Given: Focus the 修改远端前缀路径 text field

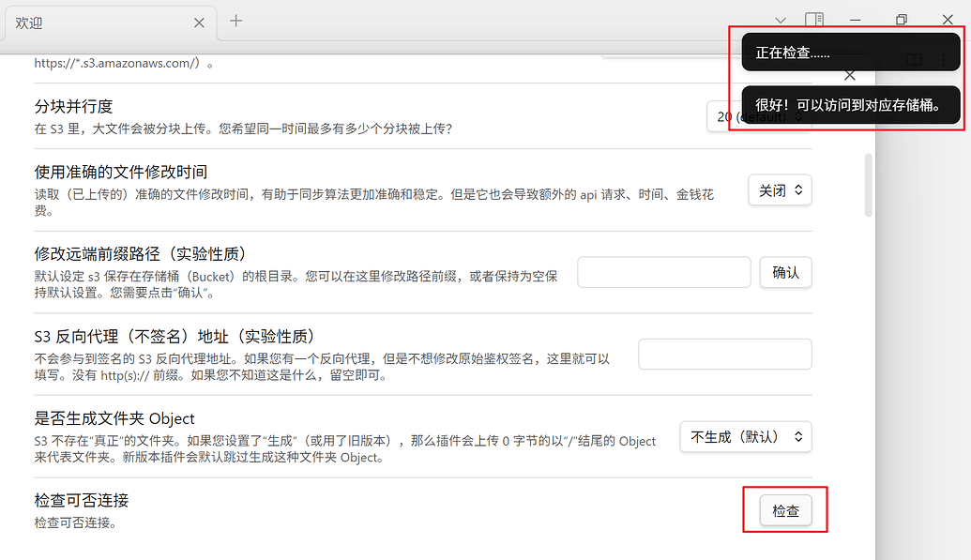Looking at the screenshot, I should pyautogui.click(x=664, y=273).
